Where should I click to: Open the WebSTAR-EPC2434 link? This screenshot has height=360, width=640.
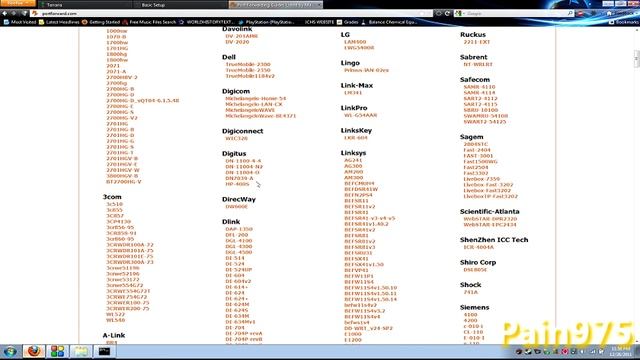click(490, 224)
